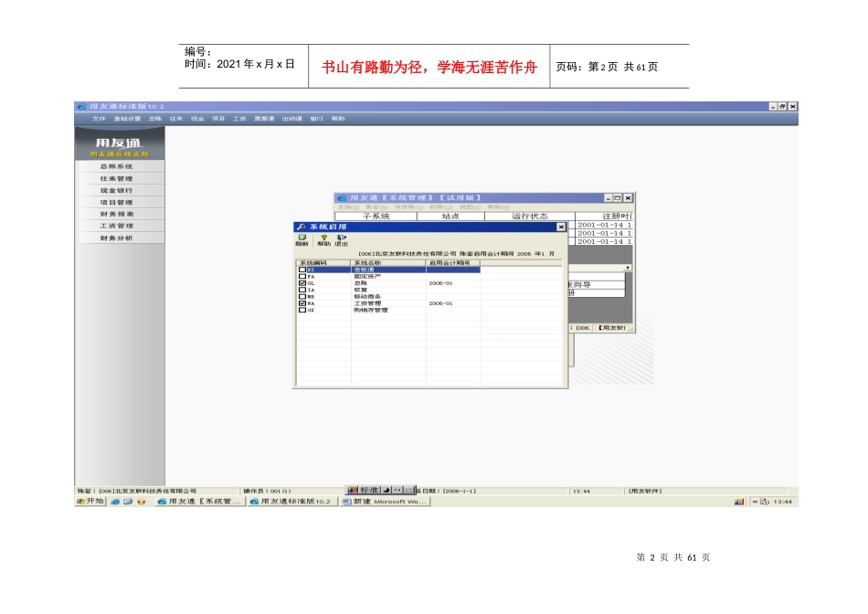Open the 帮助 menu in main menu bar
Viewport: 868px width, 614px height.
click(338, 119)
